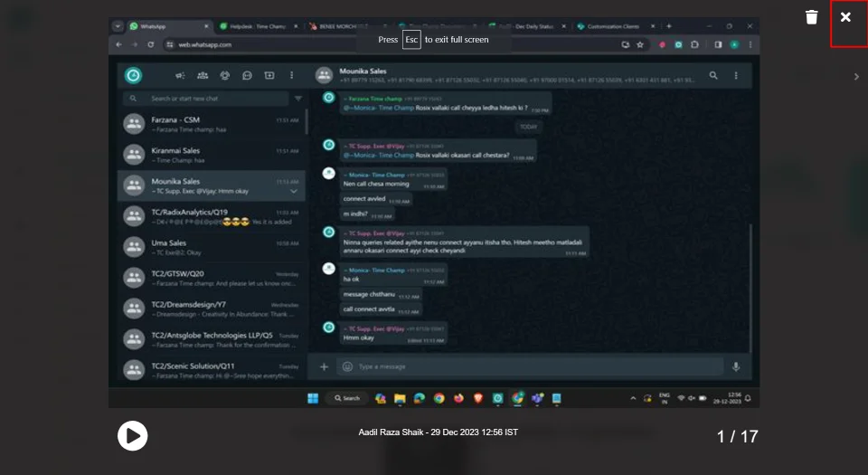The image size is (868, 475).
Task: Open the Windows Start button
Action: click(x=313, y=399)
